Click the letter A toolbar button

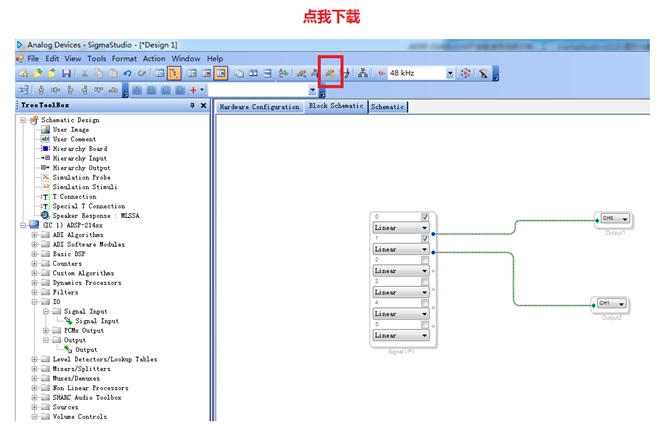(x=137, y=90)
